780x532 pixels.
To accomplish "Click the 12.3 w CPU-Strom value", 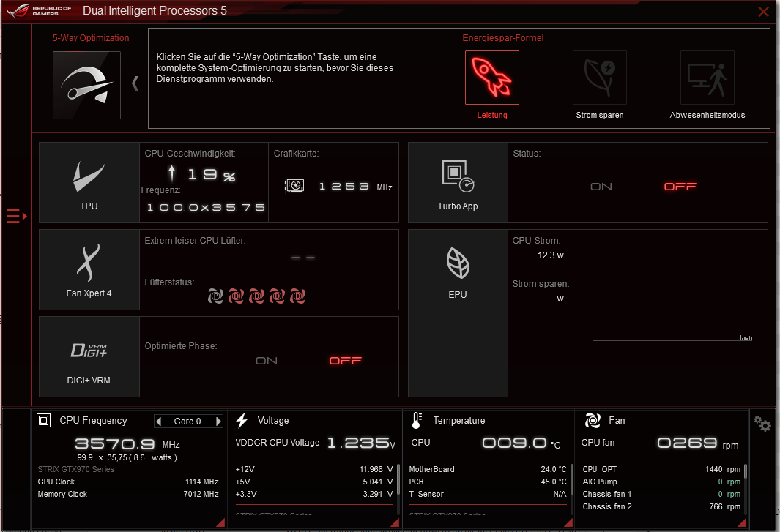I will (551, 255).
